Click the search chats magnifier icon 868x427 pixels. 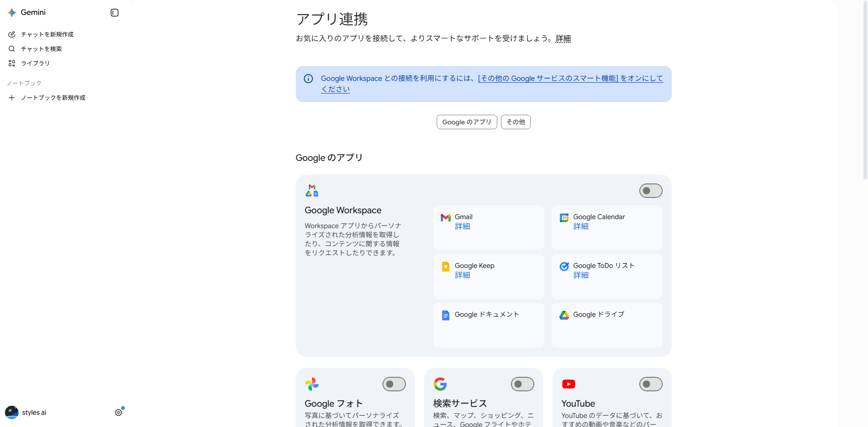(x=12, y=49)
